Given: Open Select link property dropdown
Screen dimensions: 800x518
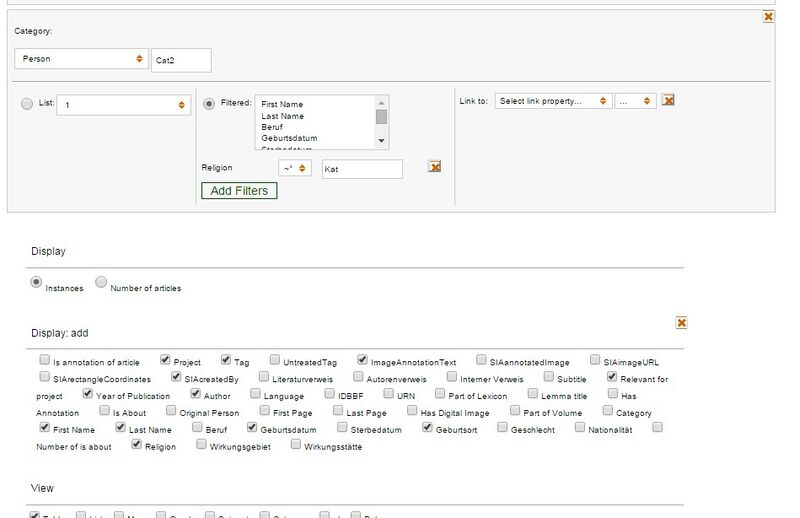Looking at the screenshot, I should tap(553, 101).
